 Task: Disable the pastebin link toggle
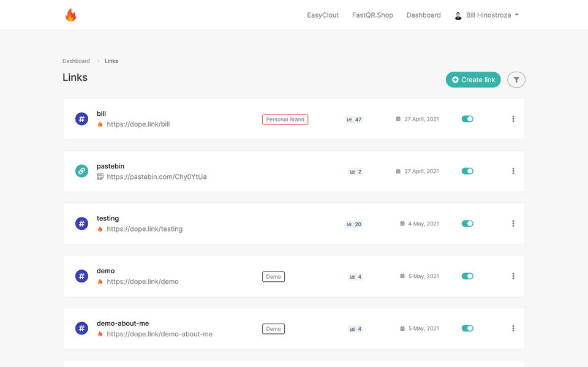467,171
